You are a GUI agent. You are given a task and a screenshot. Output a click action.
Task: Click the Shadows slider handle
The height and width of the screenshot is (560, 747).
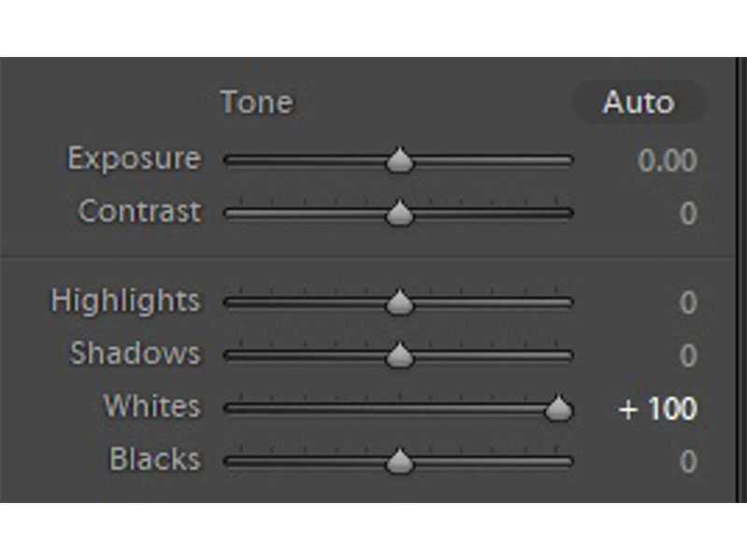400,356
